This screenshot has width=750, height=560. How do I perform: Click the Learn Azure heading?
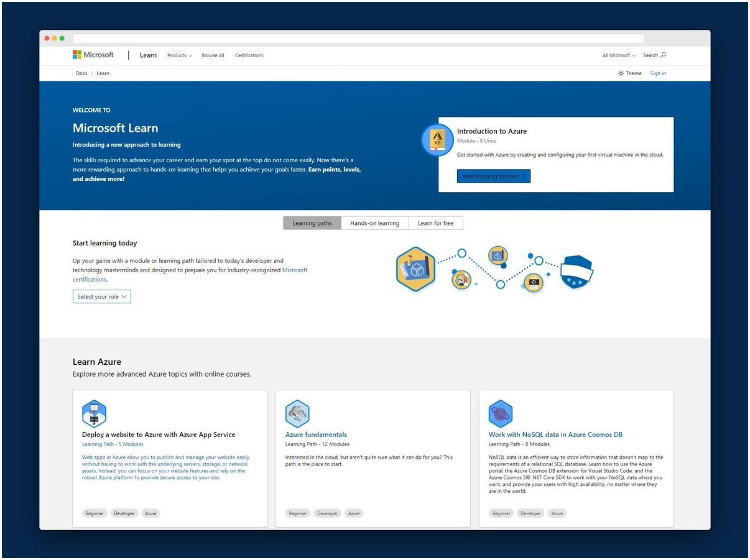tap(97, 362)
